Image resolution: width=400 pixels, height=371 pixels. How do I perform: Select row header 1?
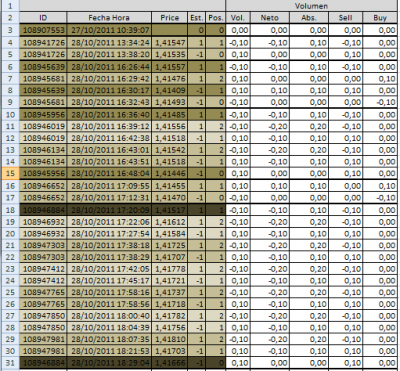tap(10, 6)
